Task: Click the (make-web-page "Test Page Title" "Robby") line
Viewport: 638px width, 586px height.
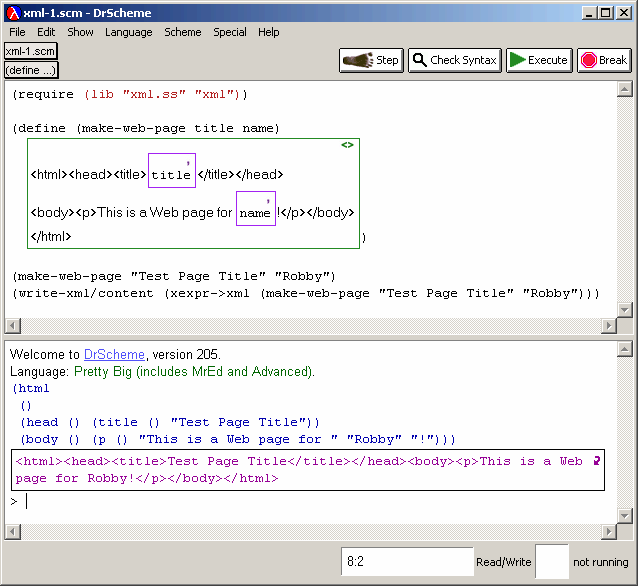Action: (x=174, y=276)
